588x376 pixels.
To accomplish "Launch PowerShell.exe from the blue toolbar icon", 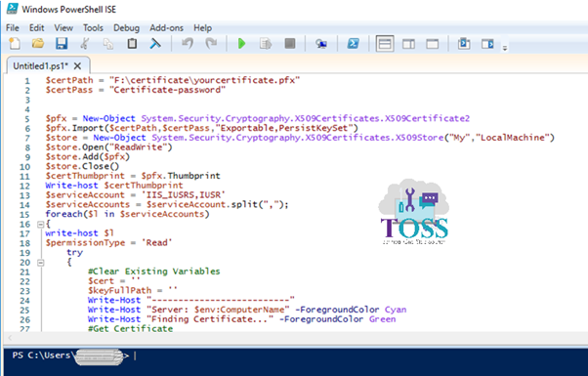I will tap(353, 44).
